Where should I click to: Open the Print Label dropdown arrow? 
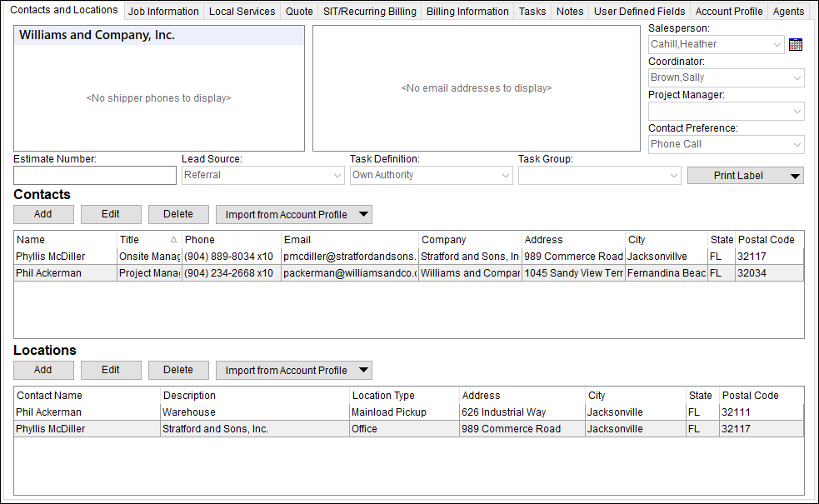(794, 175)
